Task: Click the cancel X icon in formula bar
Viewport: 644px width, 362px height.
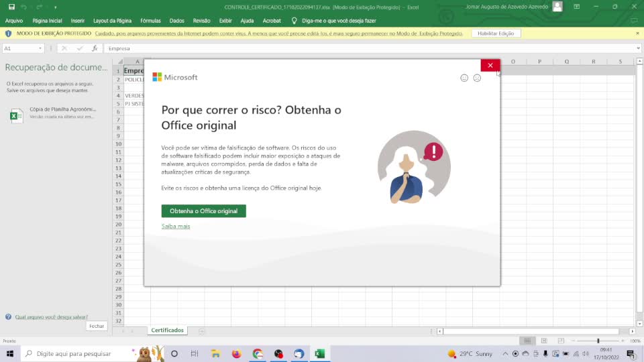Action: tap(64, 48)
